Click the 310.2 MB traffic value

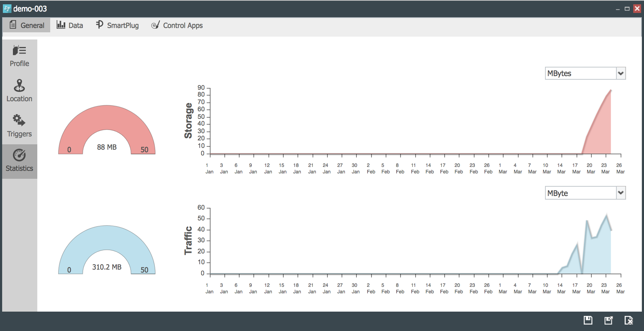[107, 267]
